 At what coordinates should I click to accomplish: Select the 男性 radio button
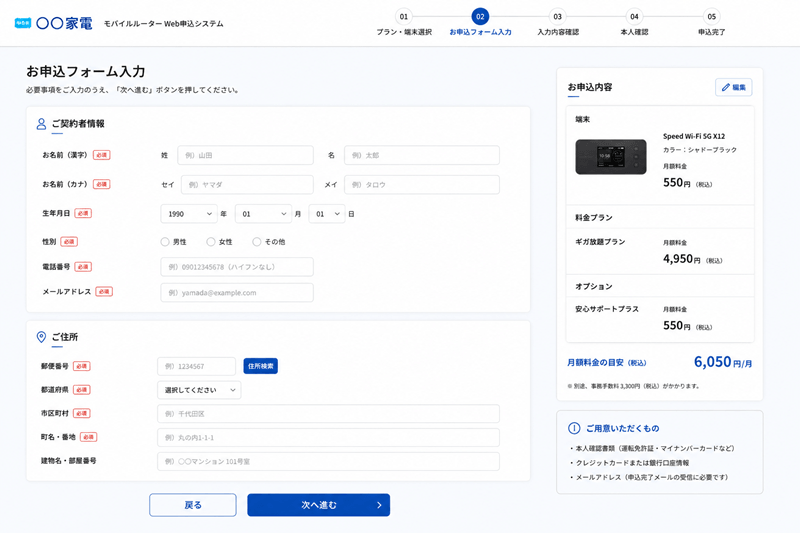[165, 242]
